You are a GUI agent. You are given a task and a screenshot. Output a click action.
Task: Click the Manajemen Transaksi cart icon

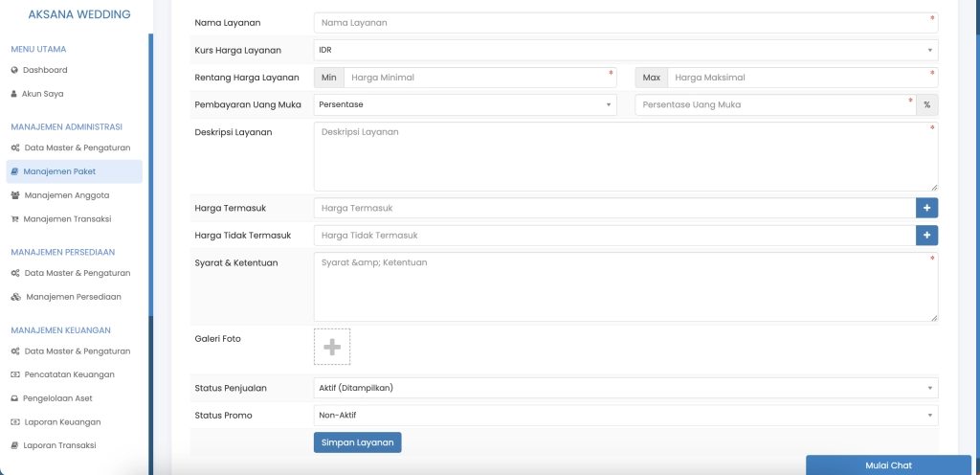(15, 219)
